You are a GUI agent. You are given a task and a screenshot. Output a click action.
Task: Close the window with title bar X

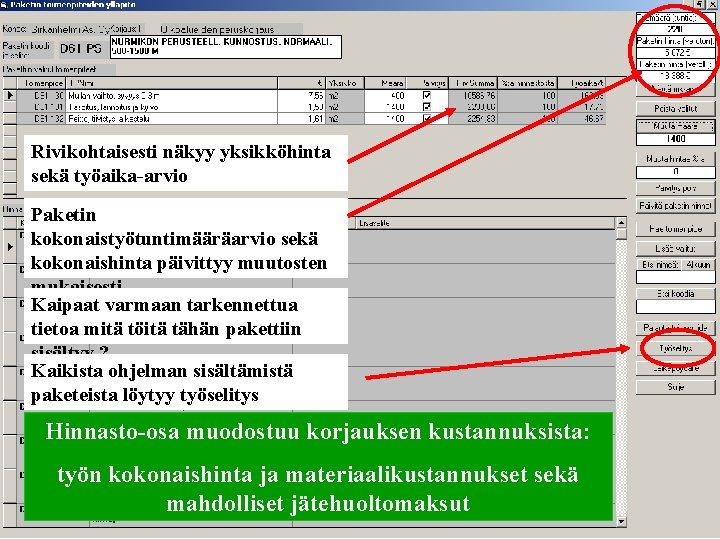713,4
